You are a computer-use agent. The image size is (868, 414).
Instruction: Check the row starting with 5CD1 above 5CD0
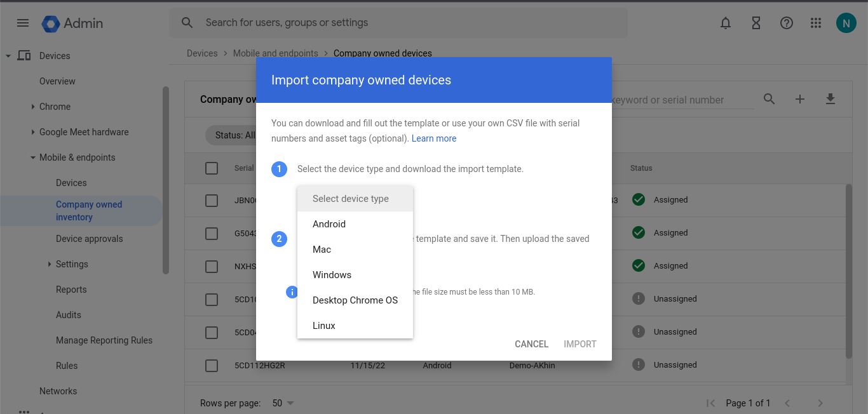[212, 299]
